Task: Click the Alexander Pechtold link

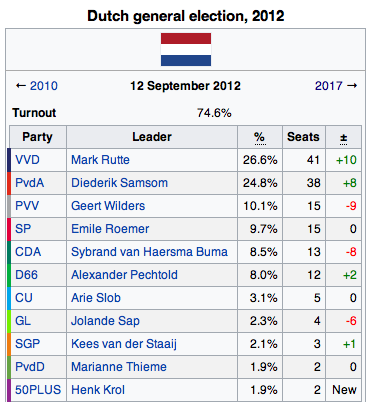Action: (x=124, y=275)
